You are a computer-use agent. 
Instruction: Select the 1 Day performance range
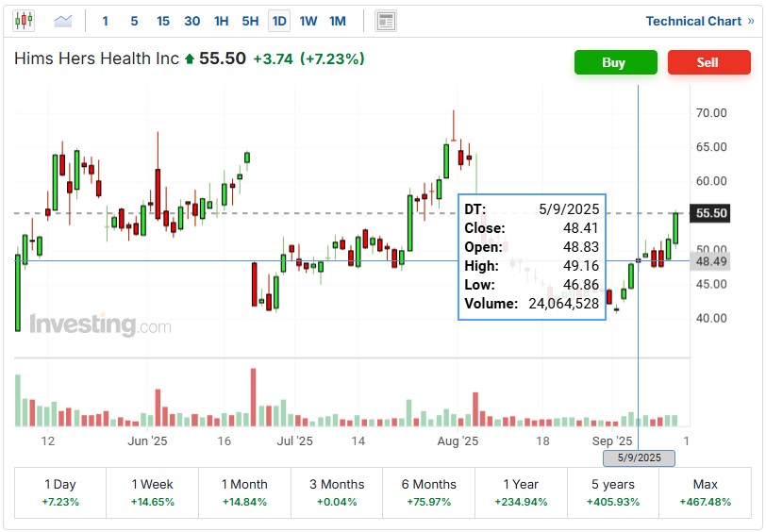click(x=60, y=492)
